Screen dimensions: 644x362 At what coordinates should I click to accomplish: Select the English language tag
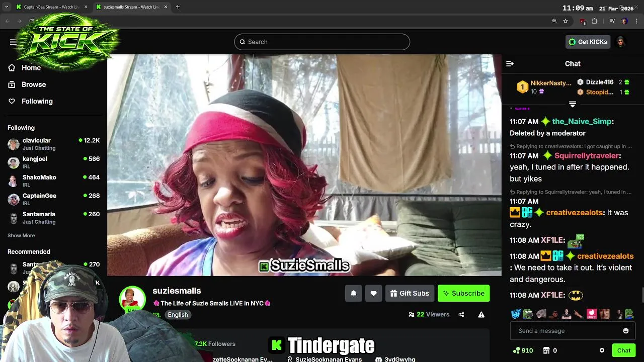(x=178, y=315)
